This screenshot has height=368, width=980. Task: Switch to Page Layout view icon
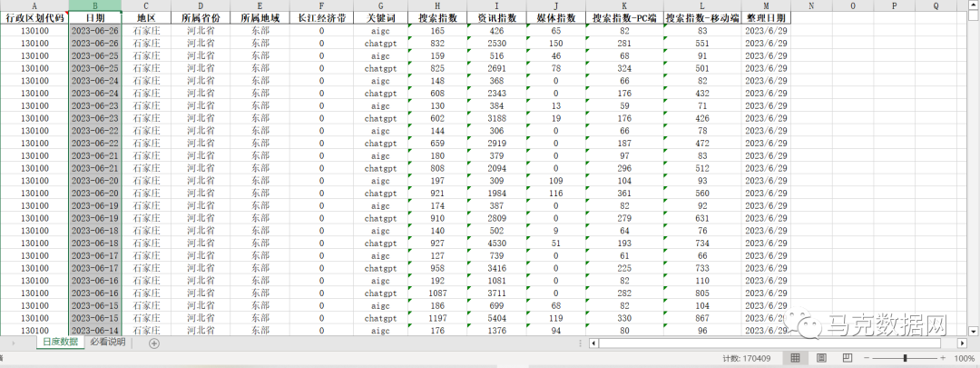[x=822, y=357]
